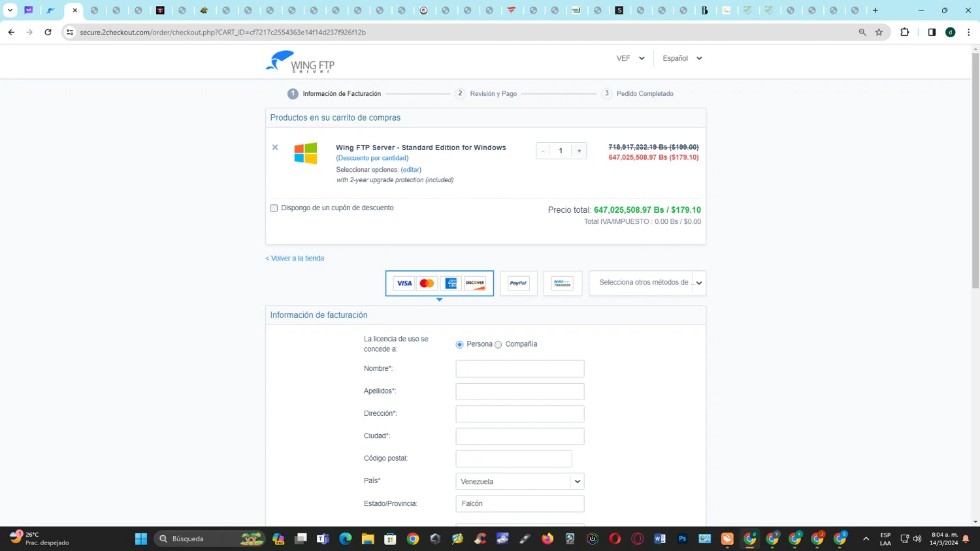This screenshot has width=980, height=551.
Task: Click the taskbar Búsqueda search box
Action: coord(210,539)
